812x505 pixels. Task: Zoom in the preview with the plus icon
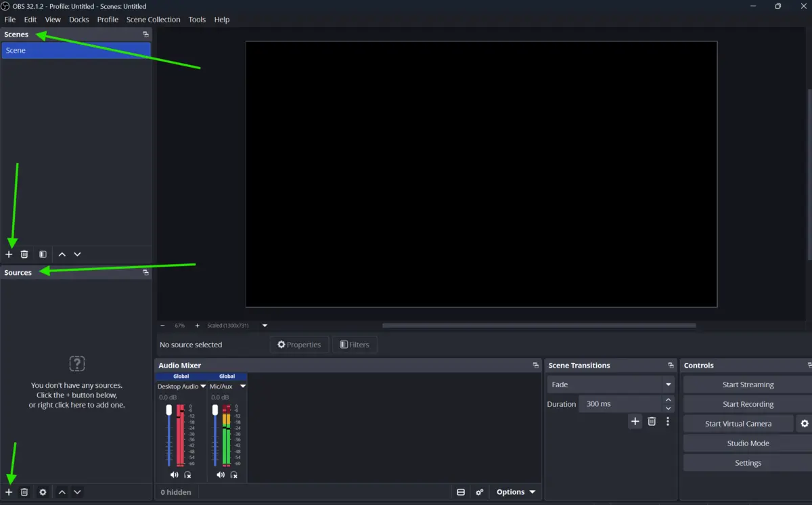(197, 326)
